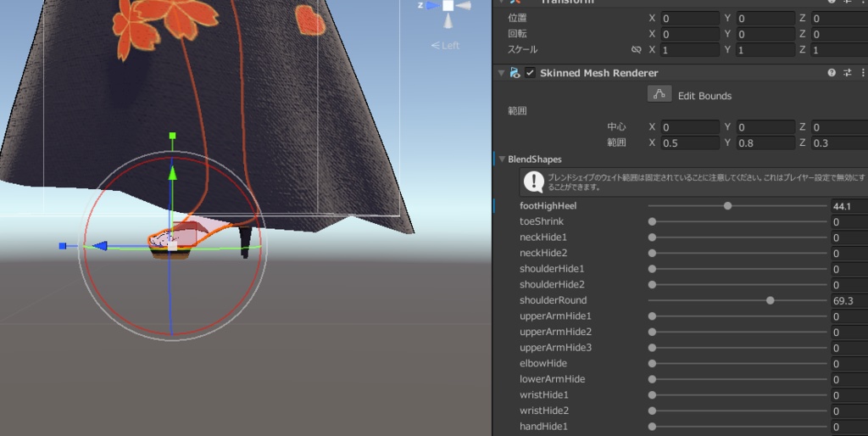Click the blue Z-axis cone on scene orientation gizmo
This screenshot has height=436, width=868.
pyautogui.click(x=432, y=6)
